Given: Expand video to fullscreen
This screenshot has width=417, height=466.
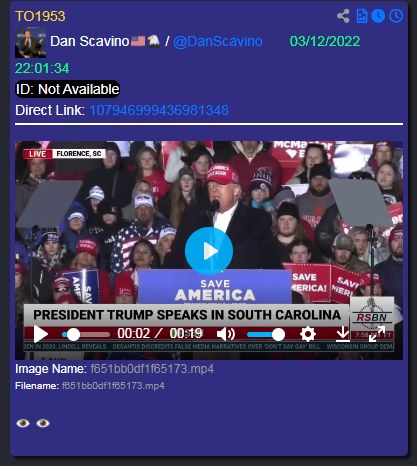Looking at the screenshot, I should [377, 334].
